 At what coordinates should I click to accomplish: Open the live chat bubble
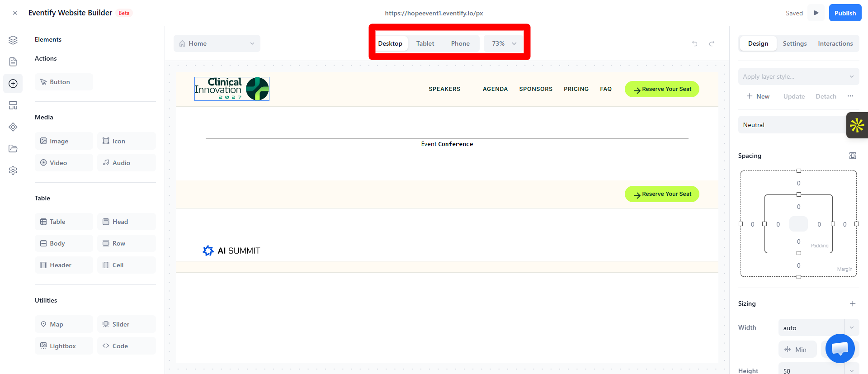click(x=840, y=348)
